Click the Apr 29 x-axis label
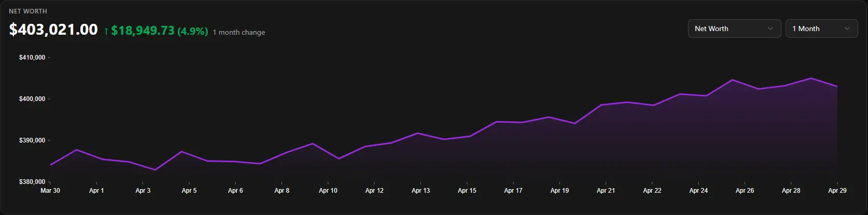Image resolution: width=868 pixels, height=215 pixels. [837, 191]
